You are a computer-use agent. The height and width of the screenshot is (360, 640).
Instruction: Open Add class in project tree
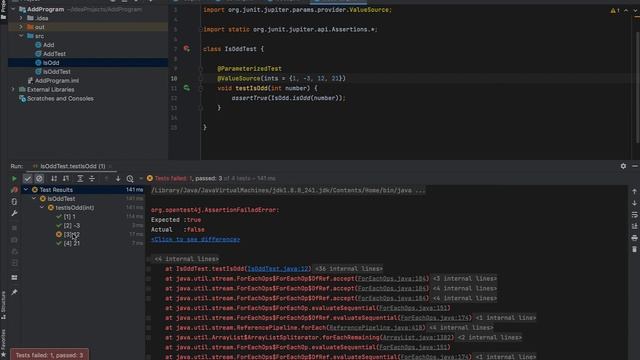click(x=48, y=45)
